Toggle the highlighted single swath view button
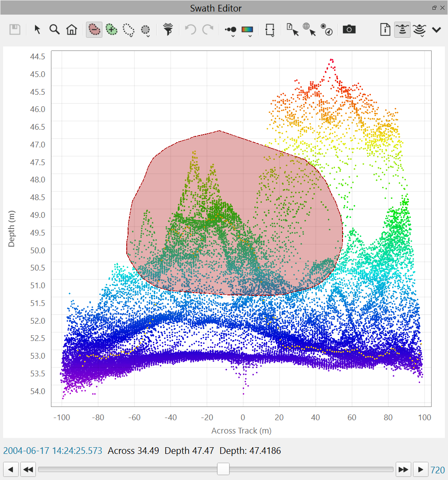Image resolution: width=448 pixels, height=480 pixels. point(402,30)
